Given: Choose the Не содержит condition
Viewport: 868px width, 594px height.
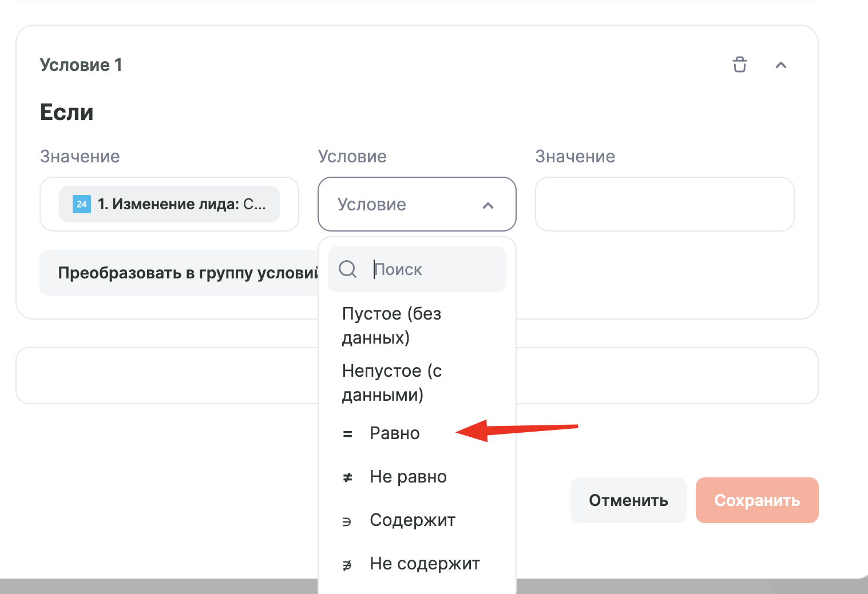Looking at the screenshot, I should (417, 564).
